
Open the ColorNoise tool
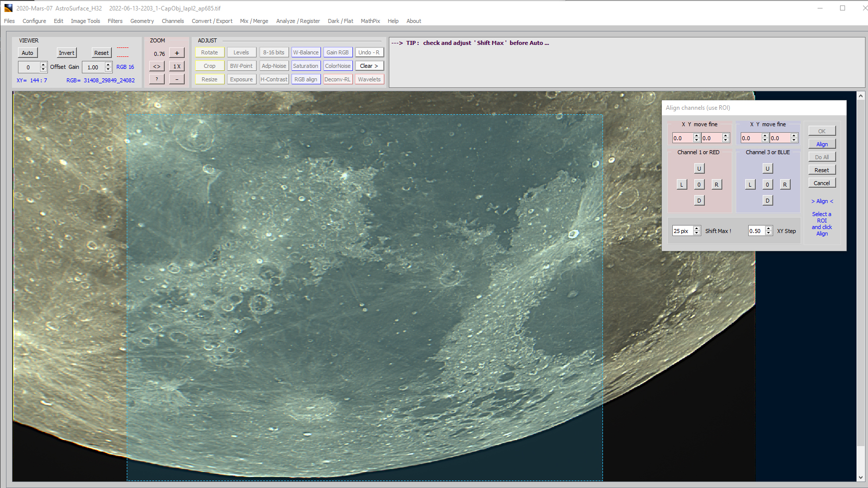click(x=338, y=66)
